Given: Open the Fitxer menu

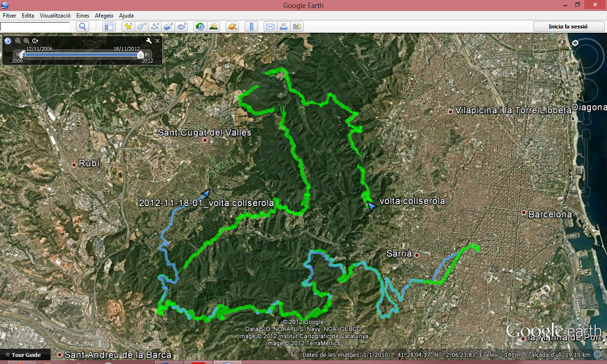Looking at the screenshot, I should [9, 16].
